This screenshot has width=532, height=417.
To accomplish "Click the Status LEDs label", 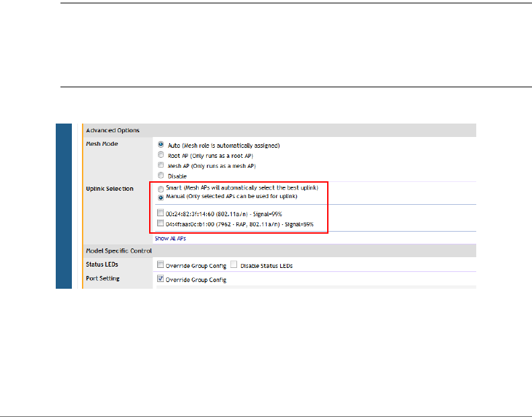I will tap(102, 265).
